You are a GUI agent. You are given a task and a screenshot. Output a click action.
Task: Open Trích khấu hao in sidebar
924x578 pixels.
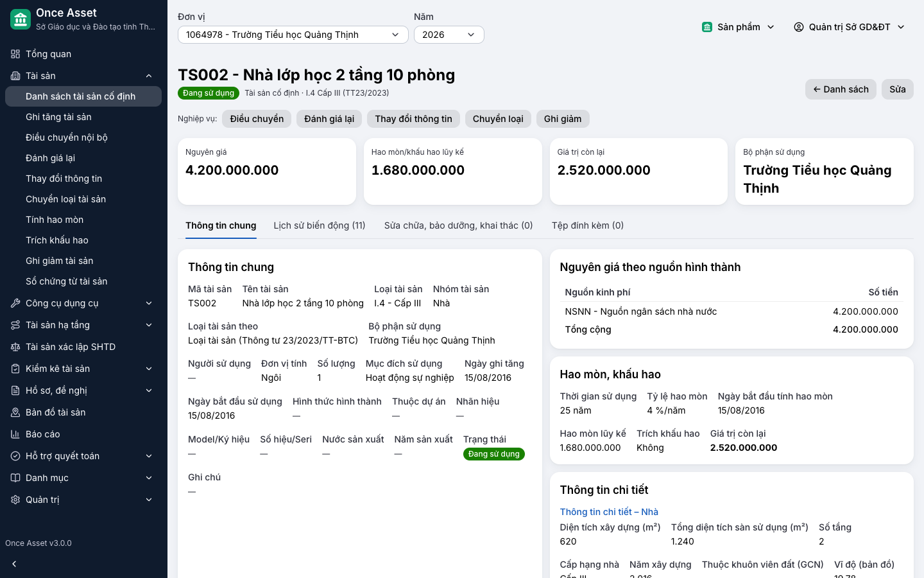83,240
